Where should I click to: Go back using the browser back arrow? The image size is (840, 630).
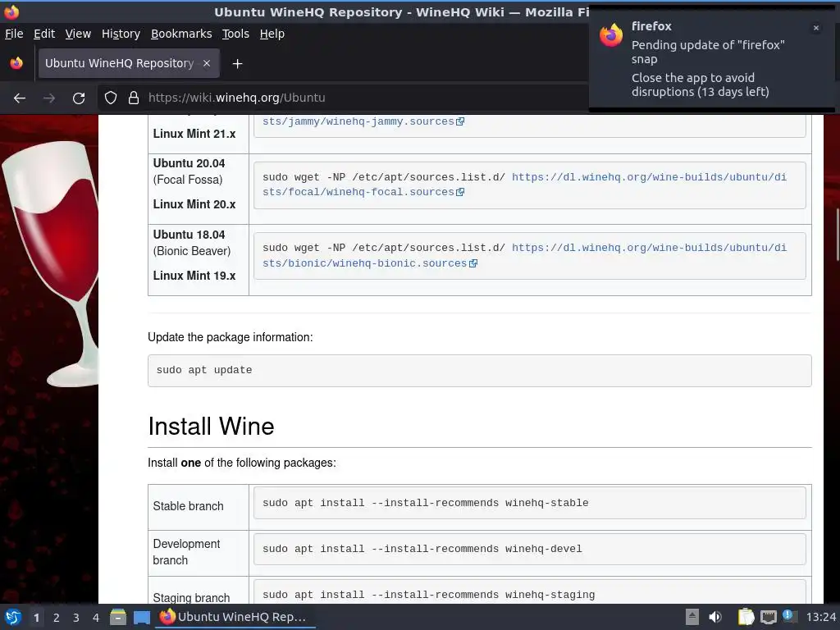pyautogui.click(x=20, y=98)
